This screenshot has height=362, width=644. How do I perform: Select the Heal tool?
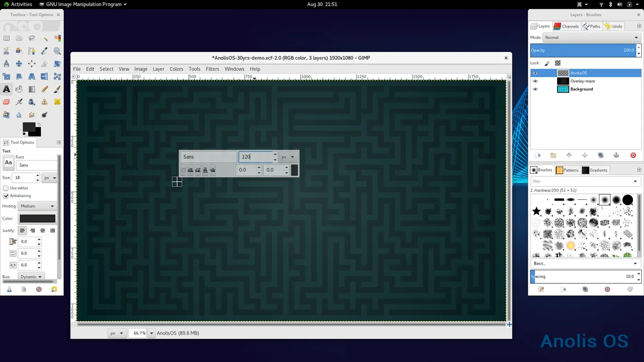(x=57, y=102)
